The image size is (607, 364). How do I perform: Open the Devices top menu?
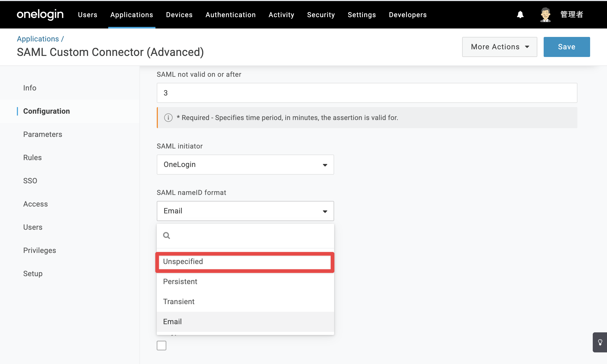[179, 15]
